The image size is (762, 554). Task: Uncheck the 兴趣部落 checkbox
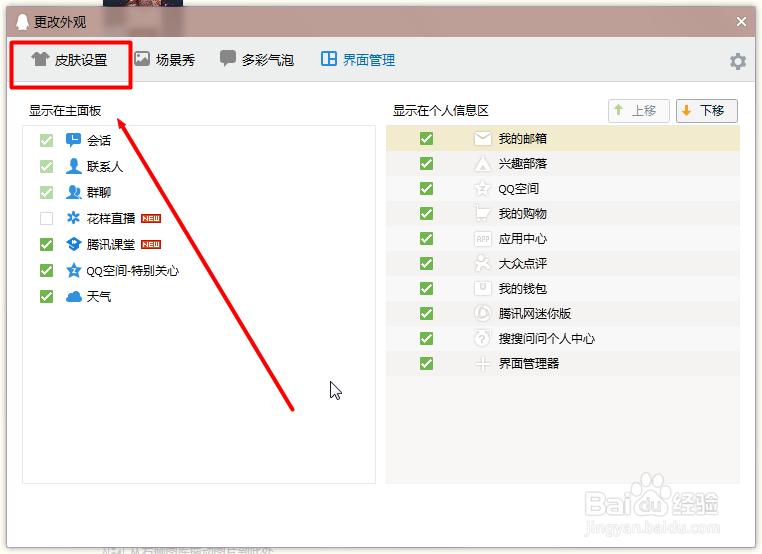tap(426, 164)
